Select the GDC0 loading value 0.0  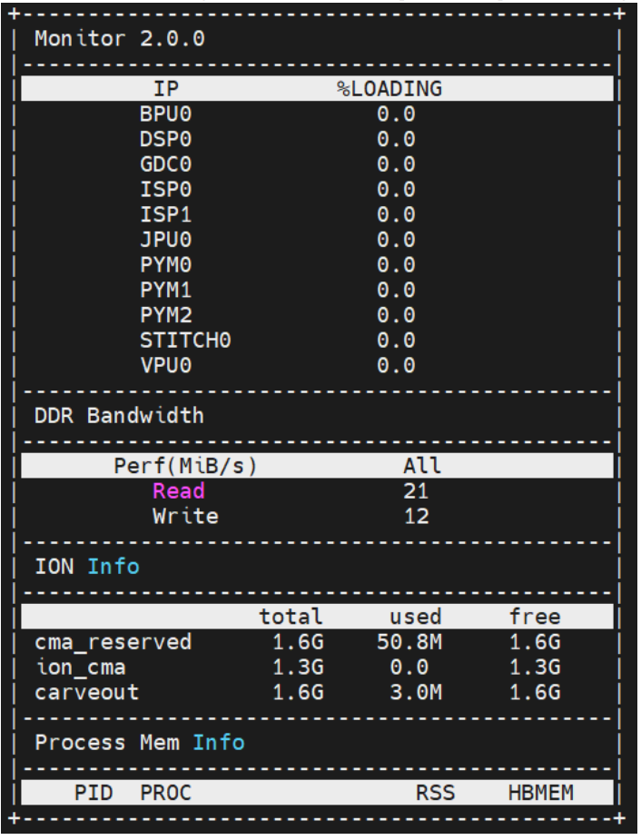396,164
